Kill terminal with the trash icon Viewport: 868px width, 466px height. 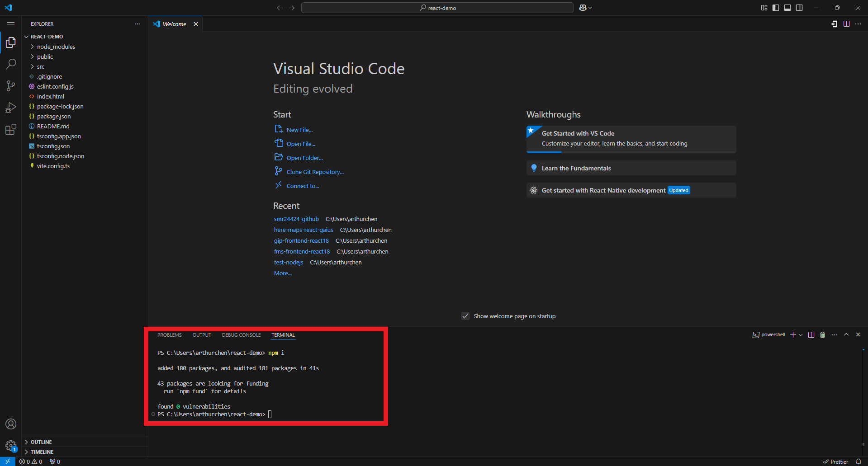pyautogui.click(x=823, y=335)
